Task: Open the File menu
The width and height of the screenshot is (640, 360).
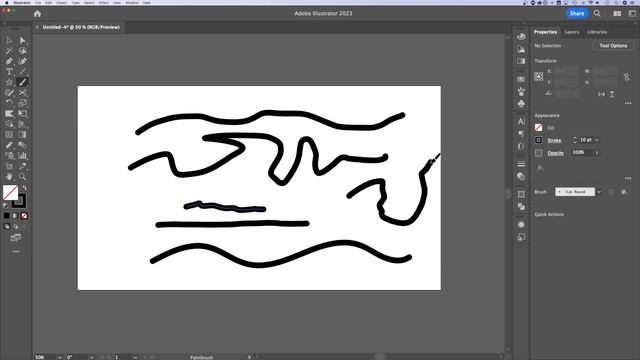Action: pos(38,2)
